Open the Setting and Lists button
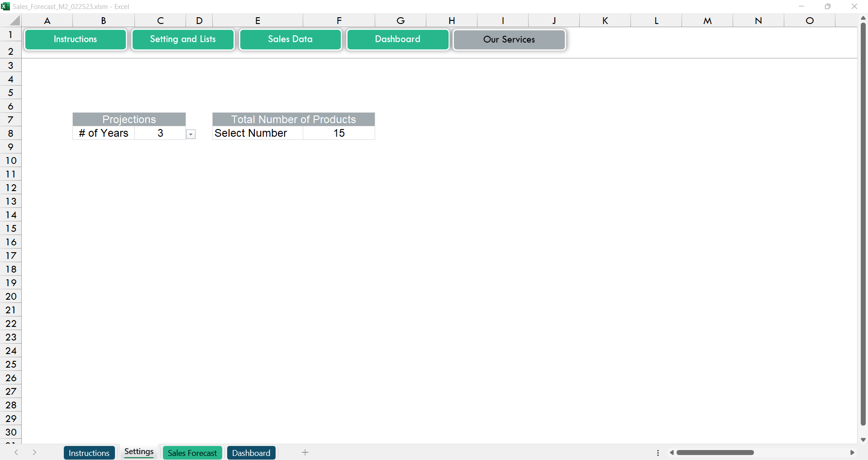The height and width of the screenshot is (460, 868). 182,39
